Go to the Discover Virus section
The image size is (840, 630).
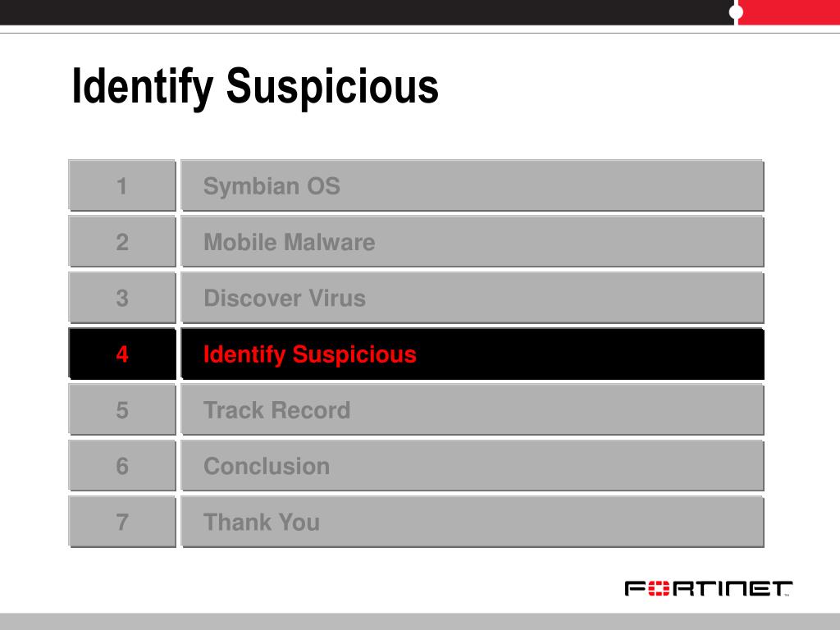coord(472,298)
